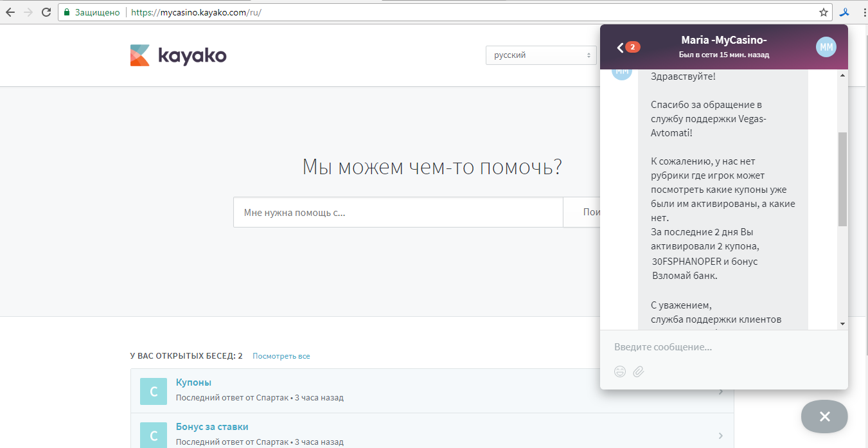Attach a file with paperclip icon
The width and height of the screenshot is (868, 448).
[x=639, y=372]
